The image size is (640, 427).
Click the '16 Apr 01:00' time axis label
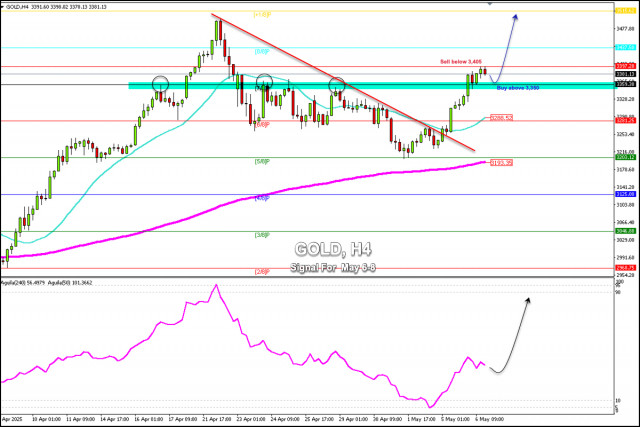point(149,419)
